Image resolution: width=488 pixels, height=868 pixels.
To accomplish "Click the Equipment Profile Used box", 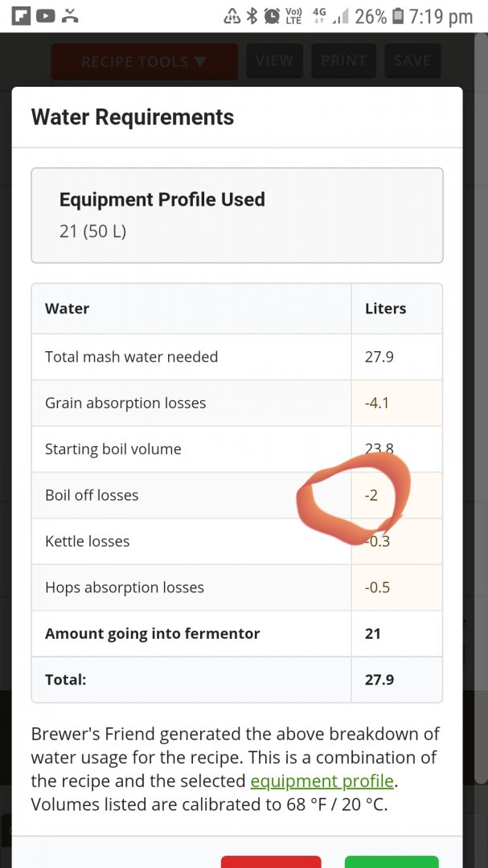I will (237, 215).
